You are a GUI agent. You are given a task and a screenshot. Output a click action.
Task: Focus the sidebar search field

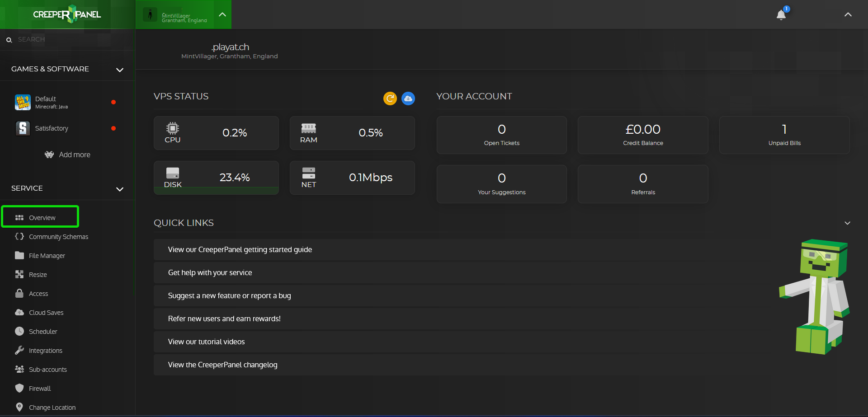(68, 40)
